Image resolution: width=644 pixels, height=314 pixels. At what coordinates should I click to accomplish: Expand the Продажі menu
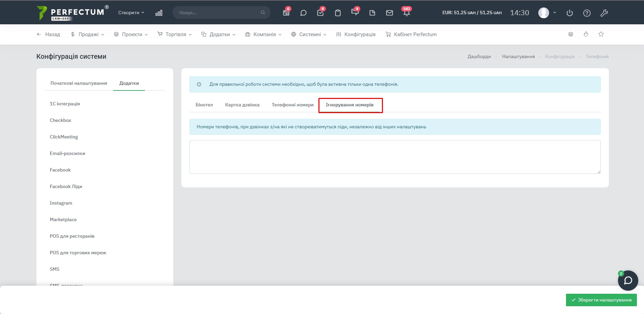coord(88,34)
